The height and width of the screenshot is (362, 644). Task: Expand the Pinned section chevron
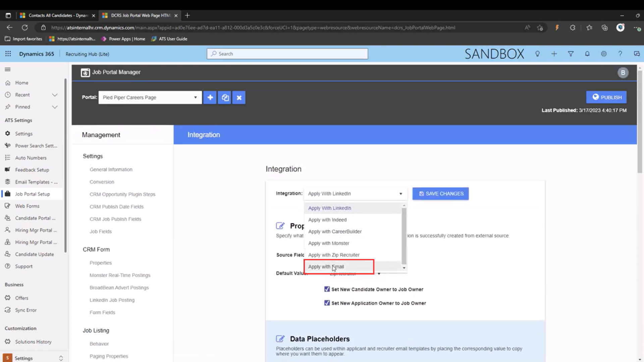click(x=55, y=107)
